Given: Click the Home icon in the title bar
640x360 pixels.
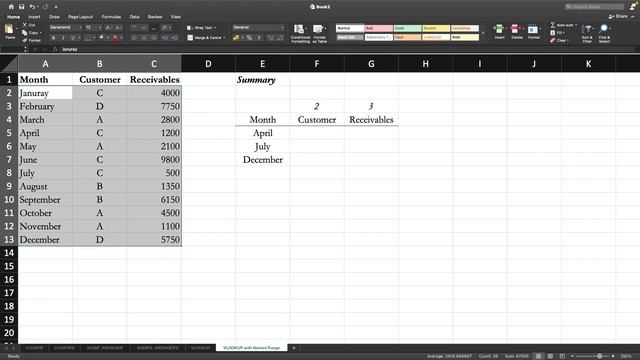Looking at the screenshot, I should point(11,7).
